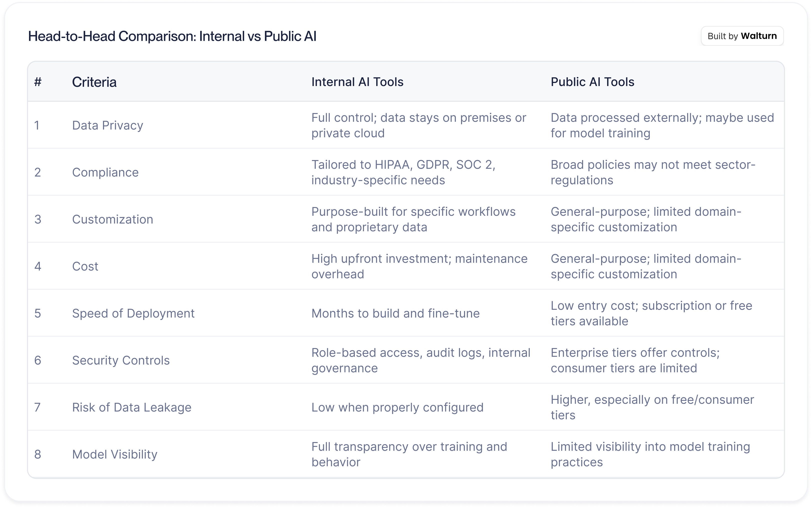Screen dimensions: 812x508
Task: Select the Risk of Data Leakage cell
Action: click(131, 407)
